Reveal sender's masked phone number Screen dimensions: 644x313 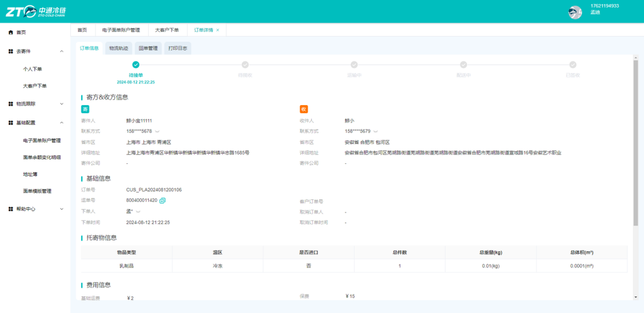pyautogui.click(x=157, y=132)
